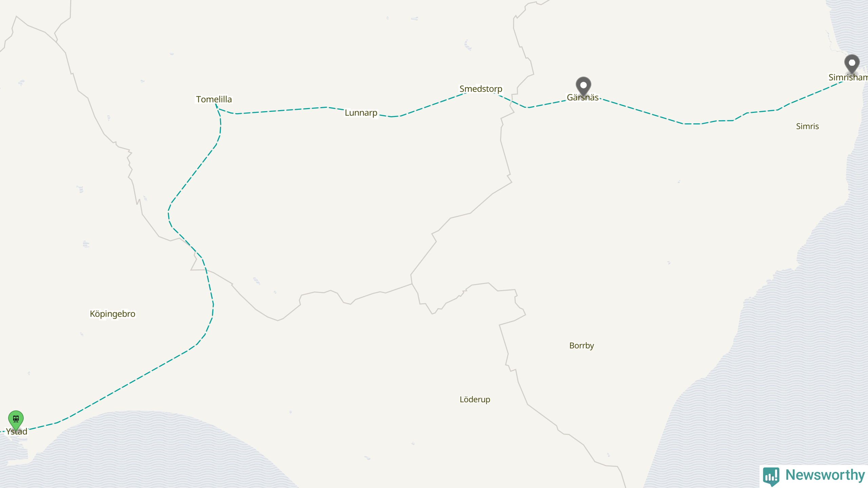868x488 pixels.
Task: Select the Borrby place label
Action: [581, 346]
